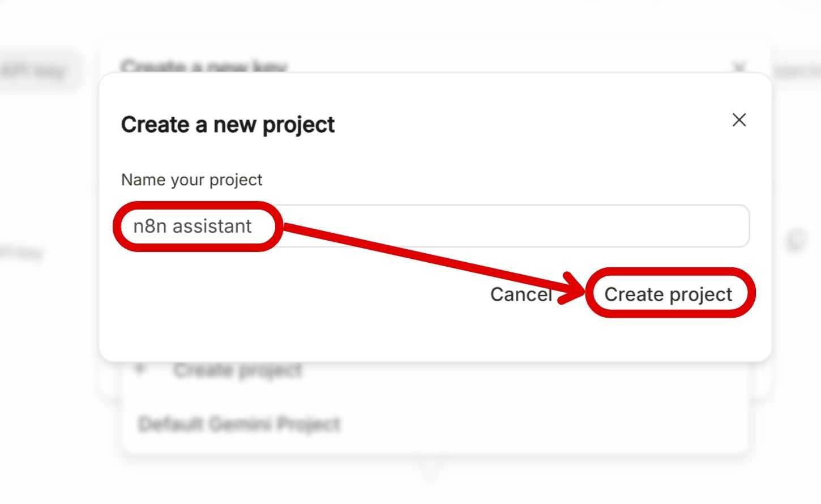Close the blurred Create a new key dialog
The height and width of the screenshot is (504, 821).
point(739,68)
